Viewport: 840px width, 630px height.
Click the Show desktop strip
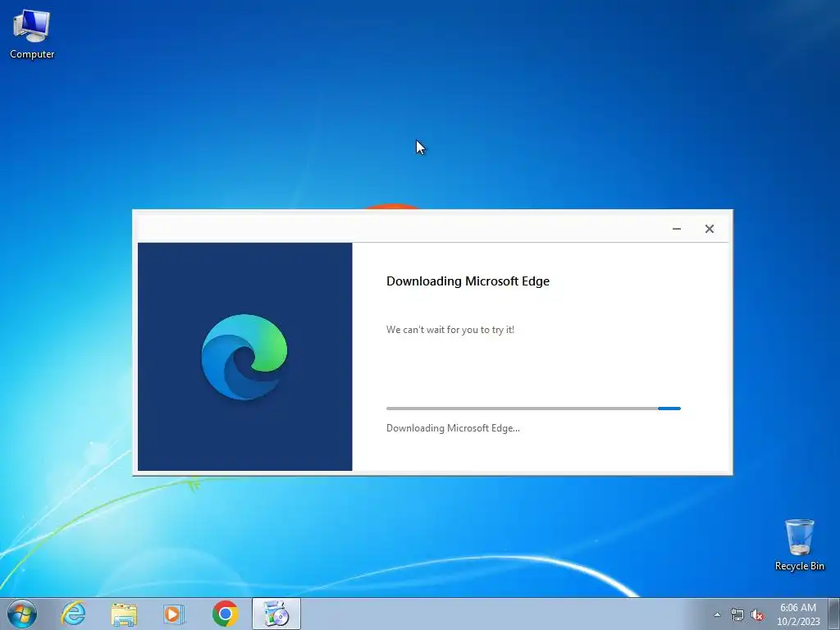(x=834, y=614)
